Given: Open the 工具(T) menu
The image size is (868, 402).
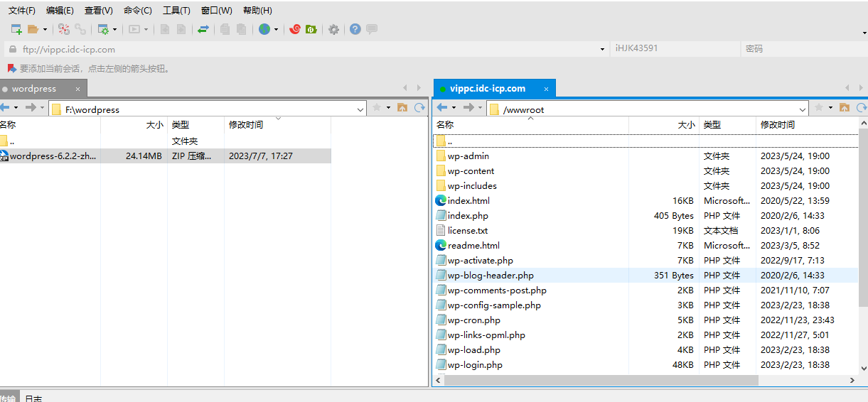Looking at the screenshot, I should click(x=176, y=11).
